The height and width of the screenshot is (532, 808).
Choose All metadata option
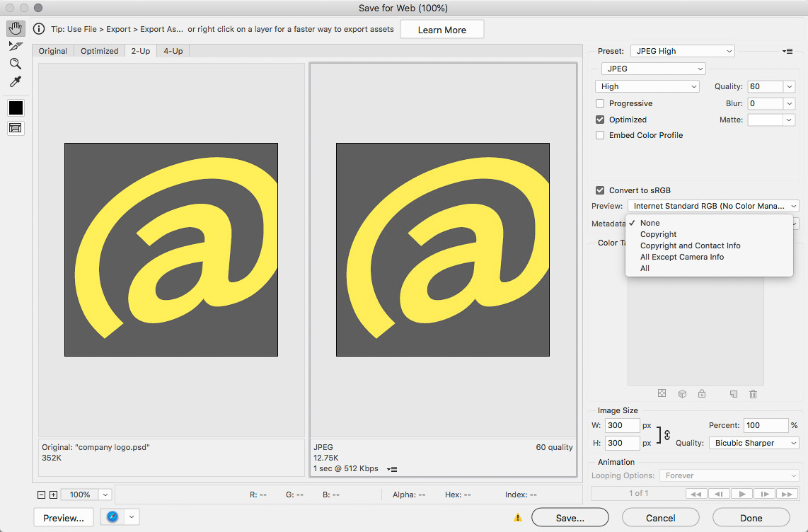pyautogui.click(x=709, y=268)
